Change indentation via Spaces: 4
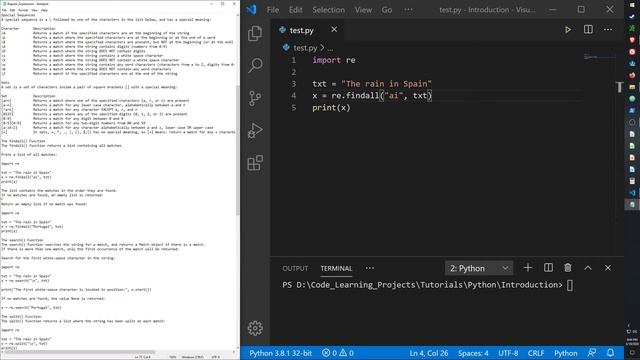Screen dimensions: 640x360 [x=473, y=353]
